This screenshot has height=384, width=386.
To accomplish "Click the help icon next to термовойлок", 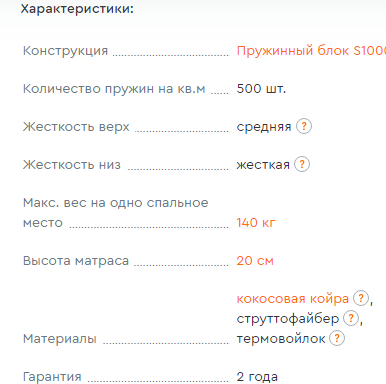I will [x=337, y=338].
